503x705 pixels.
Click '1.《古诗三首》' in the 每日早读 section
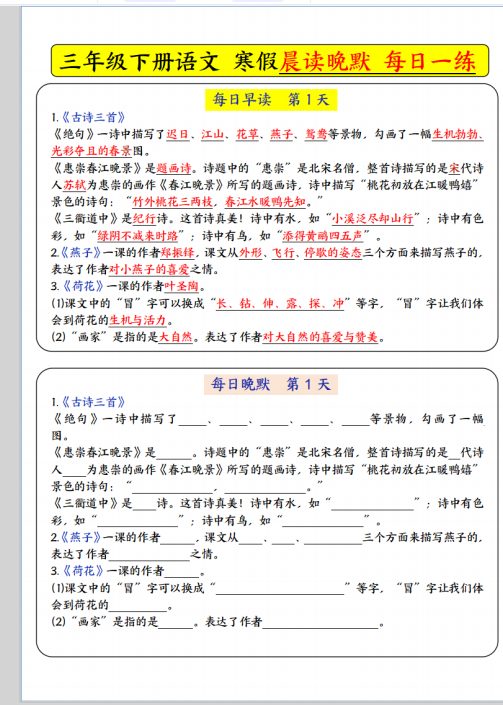coord(88,118)
